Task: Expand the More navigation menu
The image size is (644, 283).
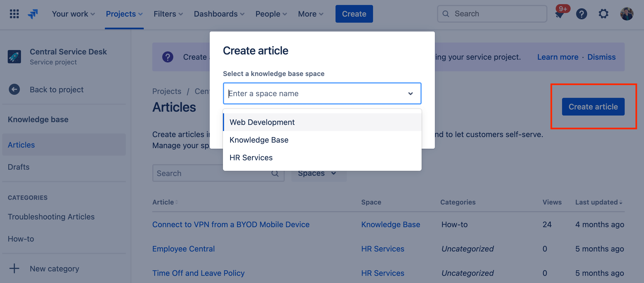Action: [310, 14]
